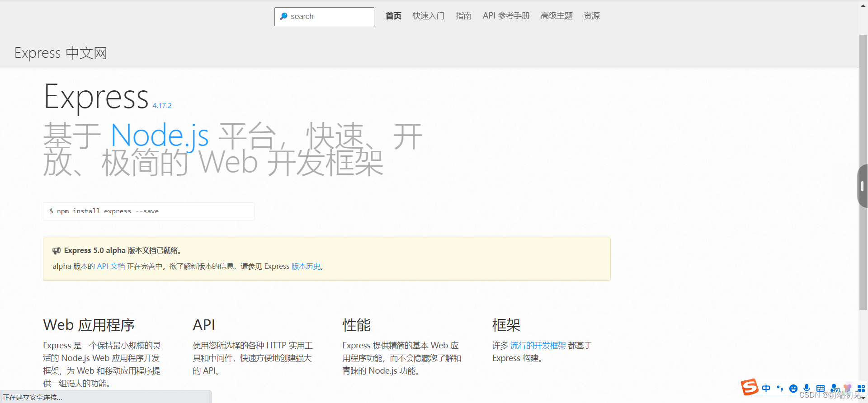Click the search magnifier icon

click(283, 16)
